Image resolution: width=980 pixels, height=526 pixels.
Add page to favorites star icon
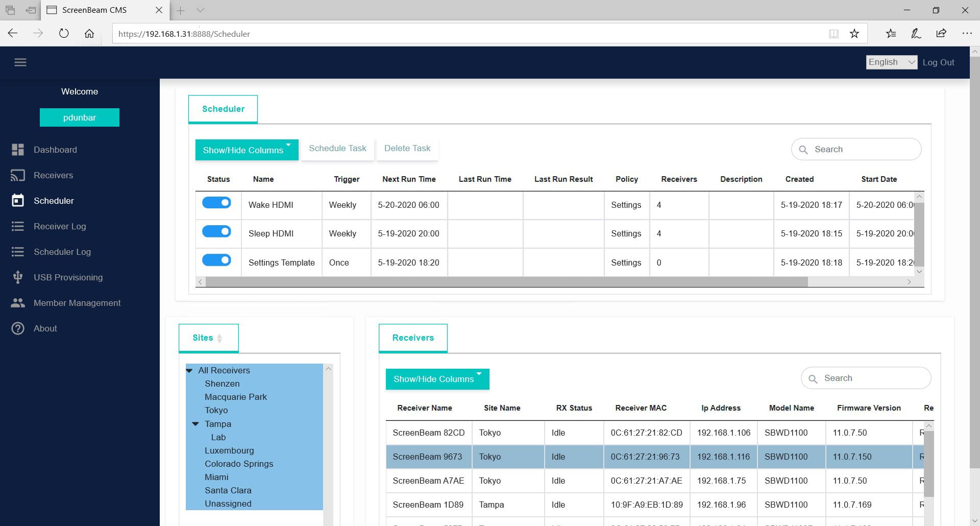(854, 34)
